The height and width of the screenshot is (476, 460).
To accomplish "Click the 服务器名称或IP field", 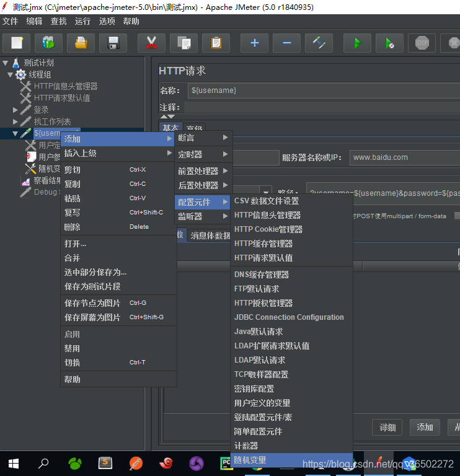I will (405, 157).
